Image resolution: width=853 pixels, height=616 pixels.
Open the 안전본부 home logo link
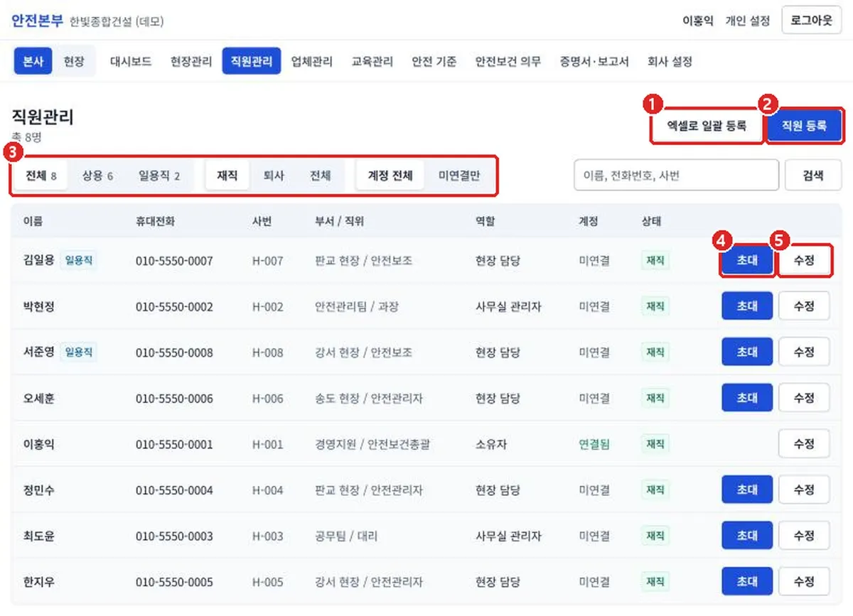[x=37, y=21]
